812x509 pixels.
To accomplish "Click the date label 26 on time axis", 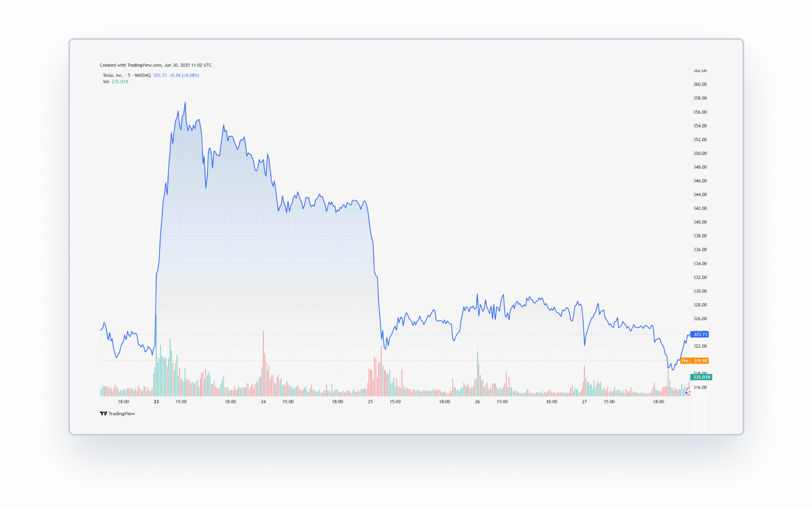I will [x=477, y=402].
